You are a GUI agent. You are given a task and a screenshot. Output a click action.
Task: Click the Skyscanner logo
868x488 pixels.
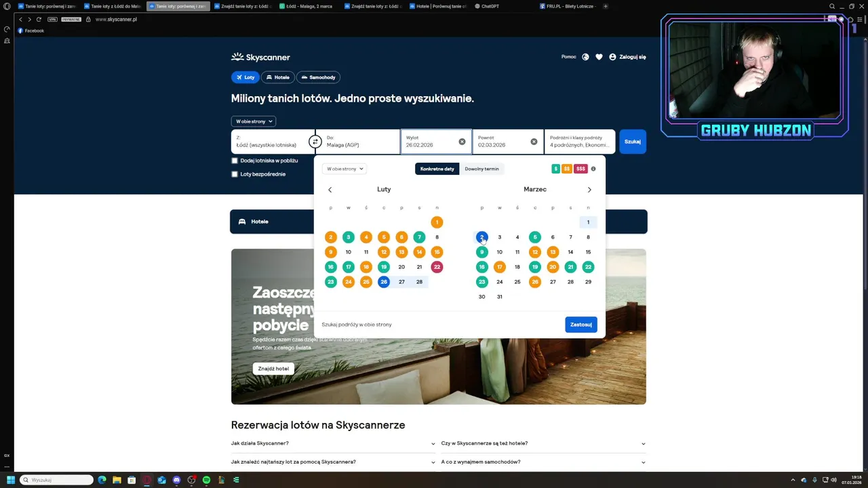click(x=260, y=57)
